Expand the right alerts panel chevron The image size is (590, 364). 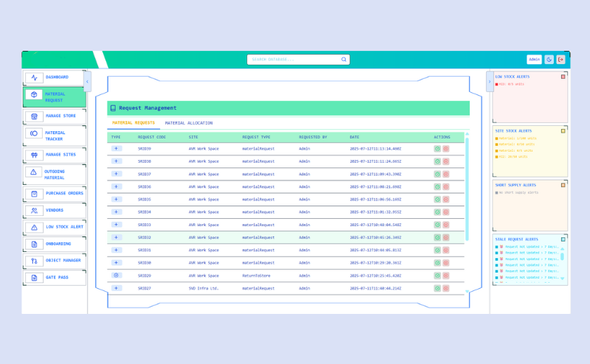click(490, 81)
